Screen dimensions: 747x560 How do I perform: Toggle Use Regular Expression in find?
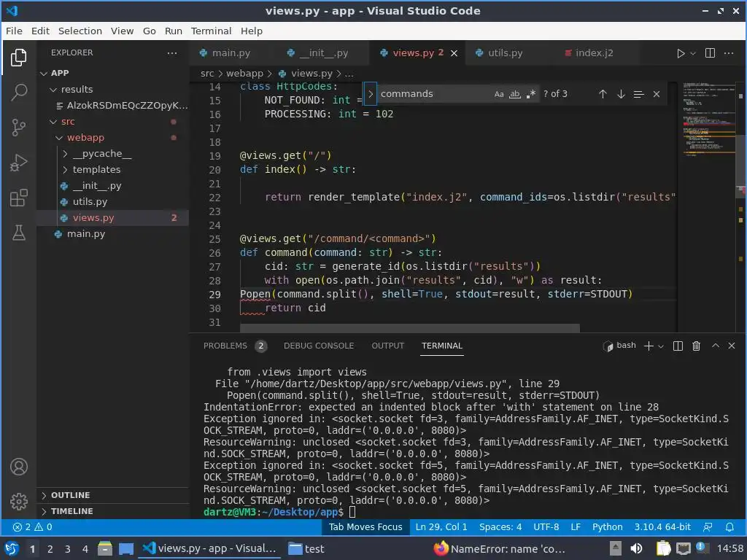[531, 94]
